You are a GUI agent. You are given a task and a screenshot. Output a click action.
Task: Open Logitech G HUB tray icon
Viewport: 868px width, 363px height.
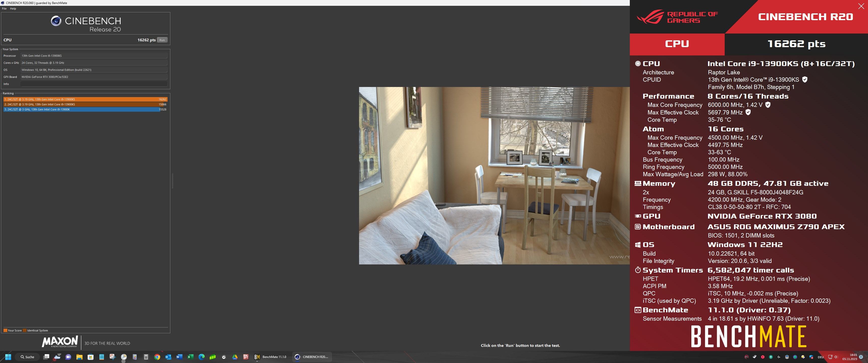(x=779, y=357)
